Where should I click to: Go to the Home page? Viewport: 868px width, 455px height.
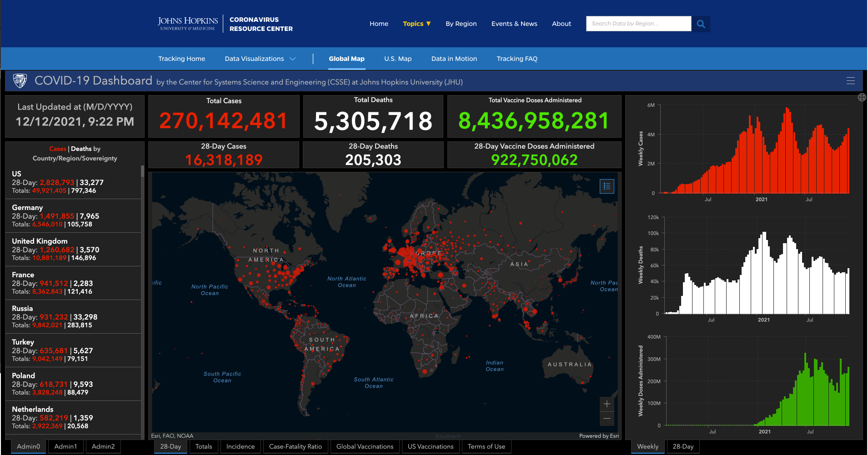click(x=379, y=24)
